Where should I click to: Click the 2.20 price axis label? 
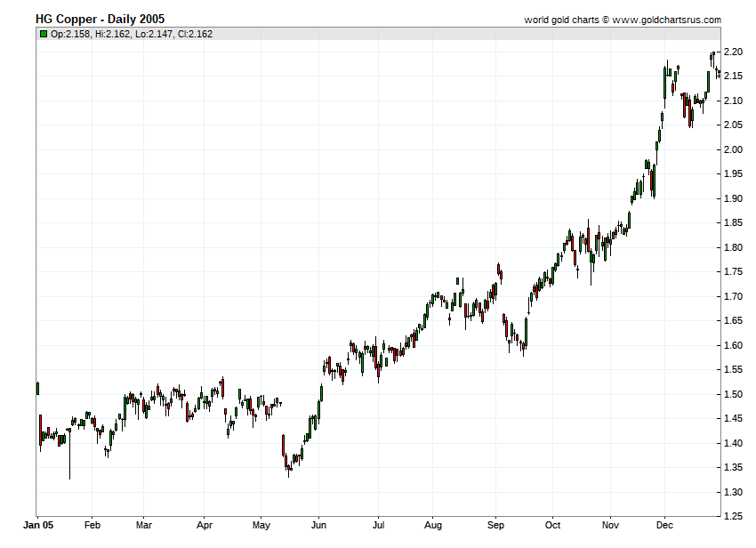(734, 52)
